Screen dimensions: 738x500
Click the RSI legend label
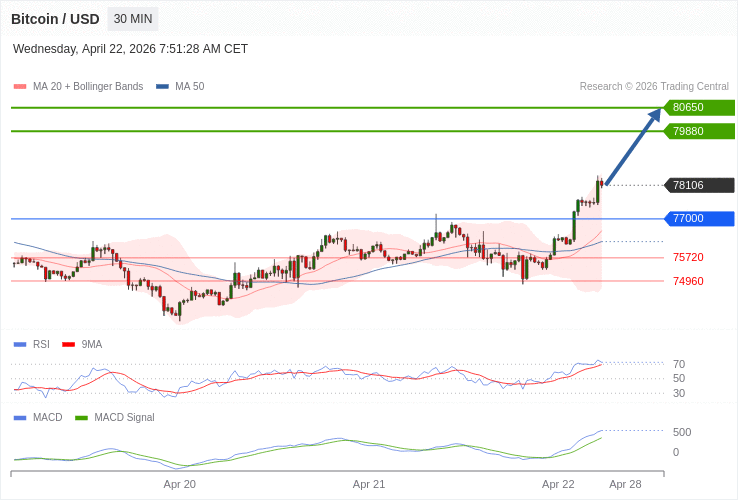coord(41,345)
